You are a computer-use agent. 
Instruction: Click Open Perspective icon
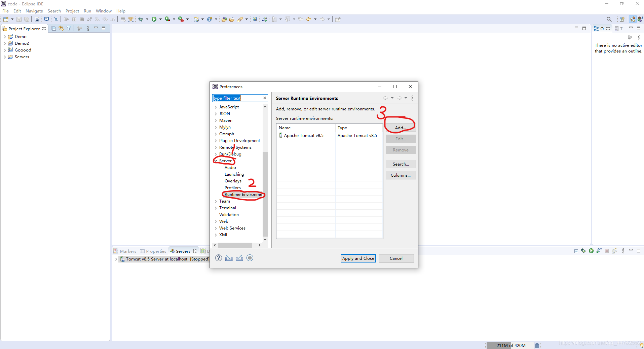(622, 19)
